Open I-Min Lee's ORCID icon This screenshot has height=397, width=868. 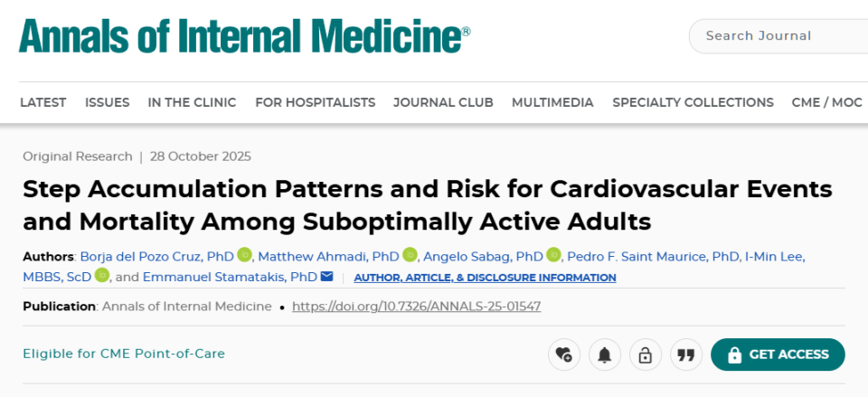(102, 277)
